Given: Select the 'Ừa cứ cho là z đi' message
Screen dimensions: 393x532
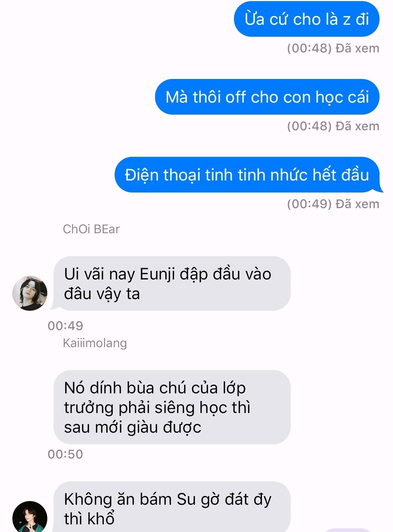Looking at the screenshot, I should coord(306,19).
